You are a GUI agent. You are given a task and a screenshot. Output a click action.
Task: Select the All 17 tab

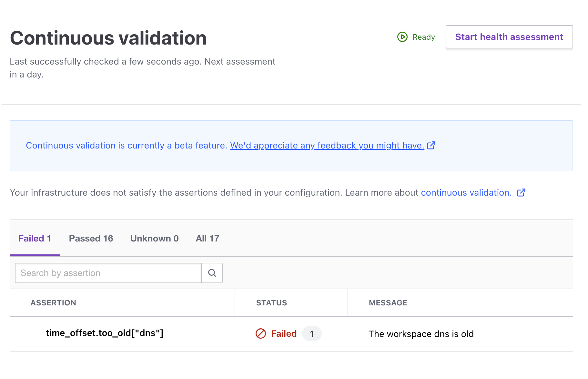pos(207,238)
